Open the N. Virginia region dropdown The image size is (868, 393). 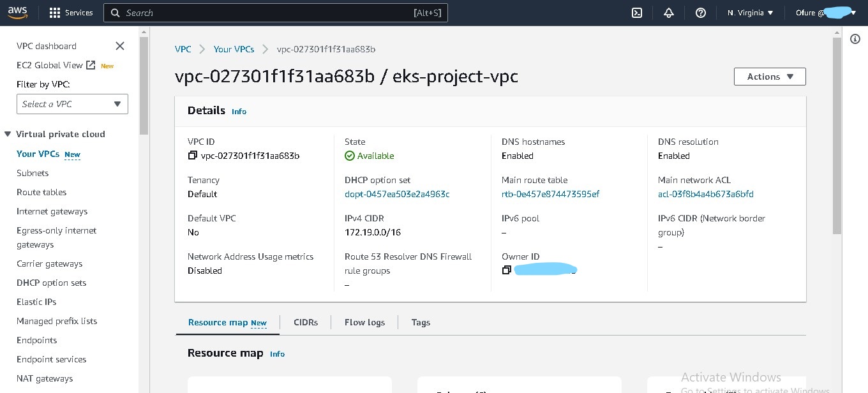click(x=751, y=13)
